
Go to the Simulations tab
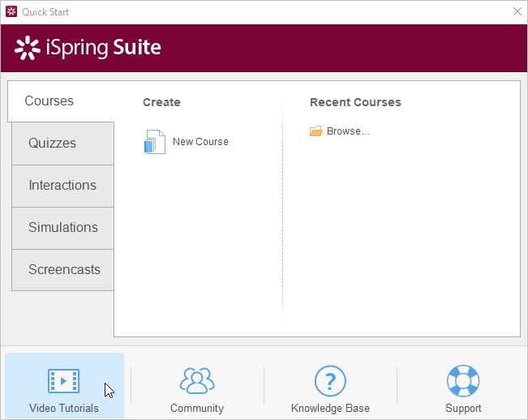[x=63, y=228]
